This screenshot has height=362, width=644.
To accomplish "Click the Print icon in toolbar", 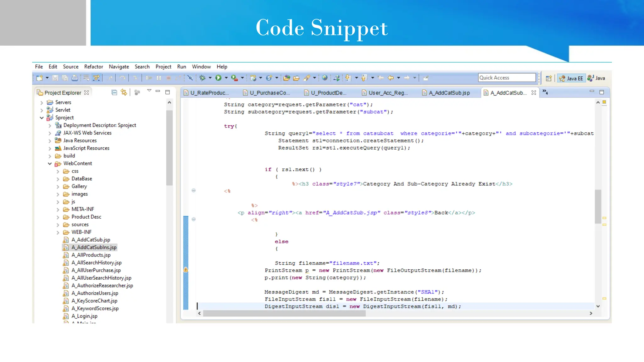I will [75, 78].
